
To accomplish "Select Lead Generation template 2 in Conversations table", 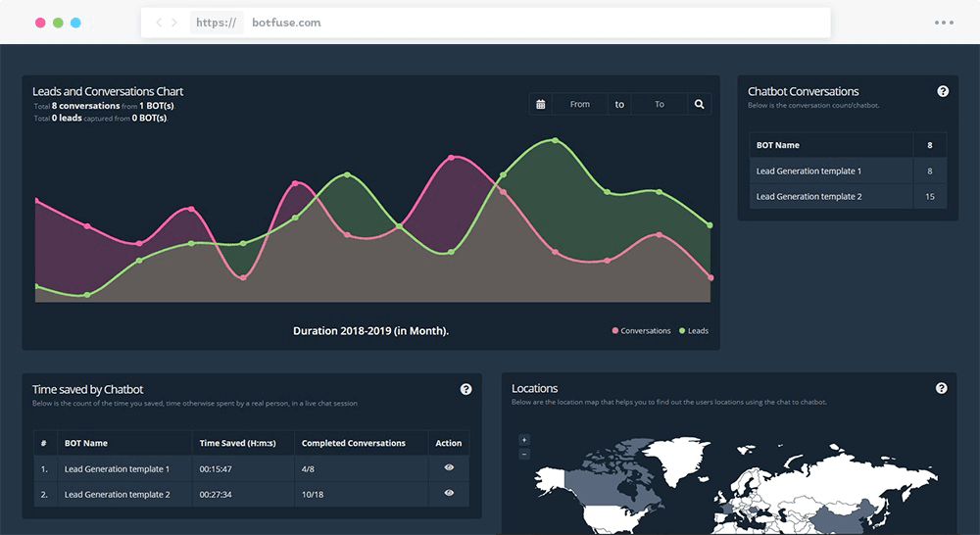I will tap(808, 197).
